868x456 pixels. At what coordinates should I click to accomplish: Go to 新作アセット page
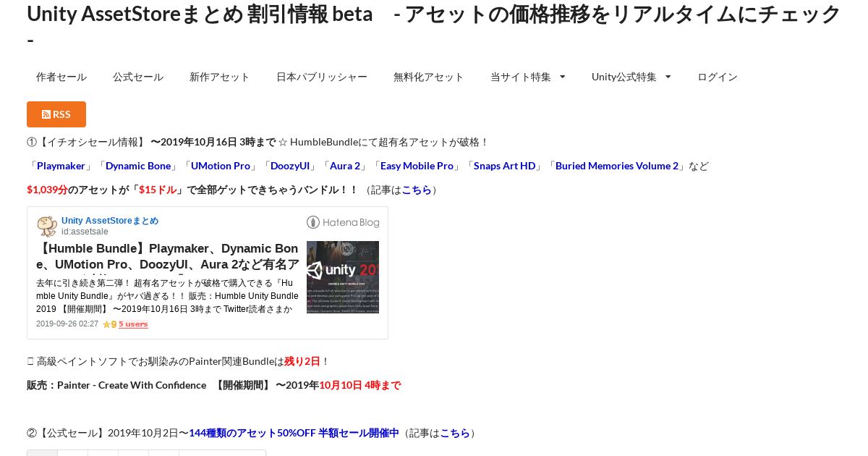tap(220, 77)
